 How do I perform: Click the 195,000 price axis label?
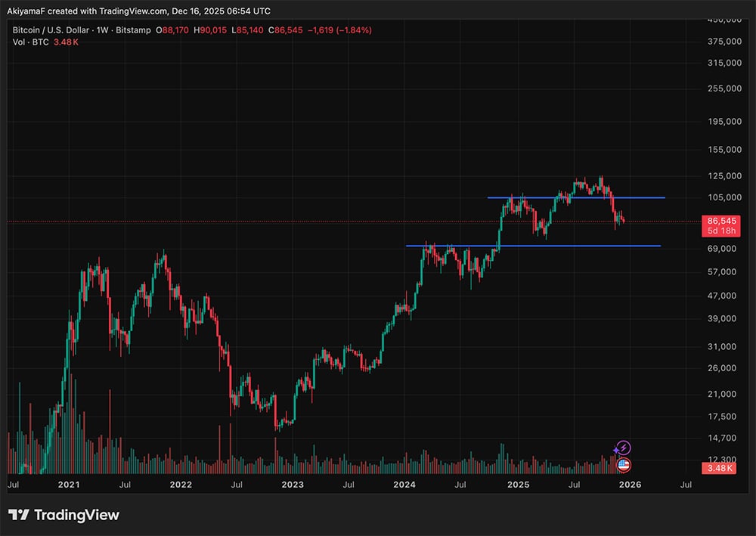(x=724, y=122)
